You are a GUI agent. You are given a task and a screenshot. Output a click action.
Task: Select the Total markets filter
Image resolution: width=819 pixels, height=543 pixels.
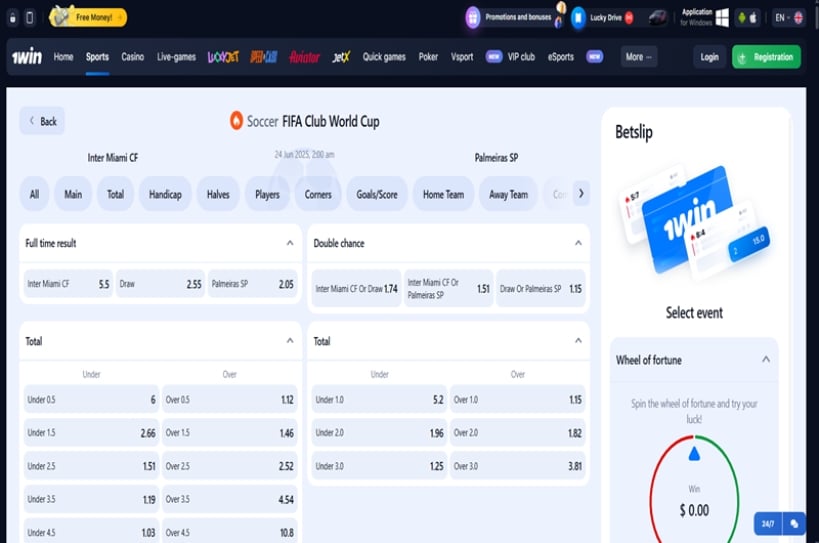click(115, 194)
